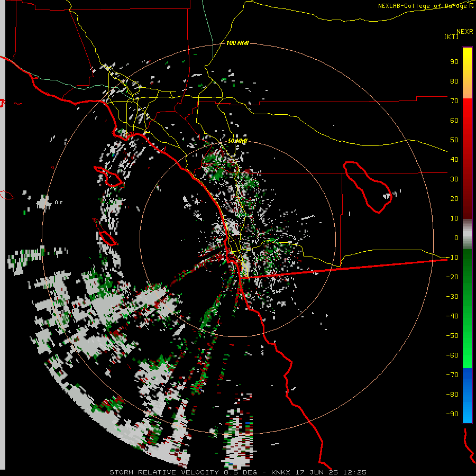The height and width of the screenshot is (476, 476).
Task: Click the 50 NMI range ring label
Action: point(237,141)
